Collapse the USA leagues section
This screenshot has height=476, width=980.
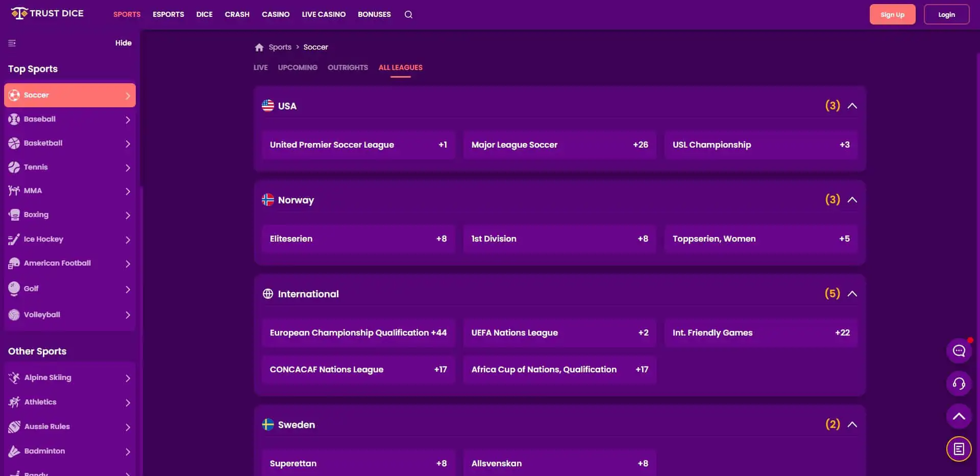[x=853, y=106]
